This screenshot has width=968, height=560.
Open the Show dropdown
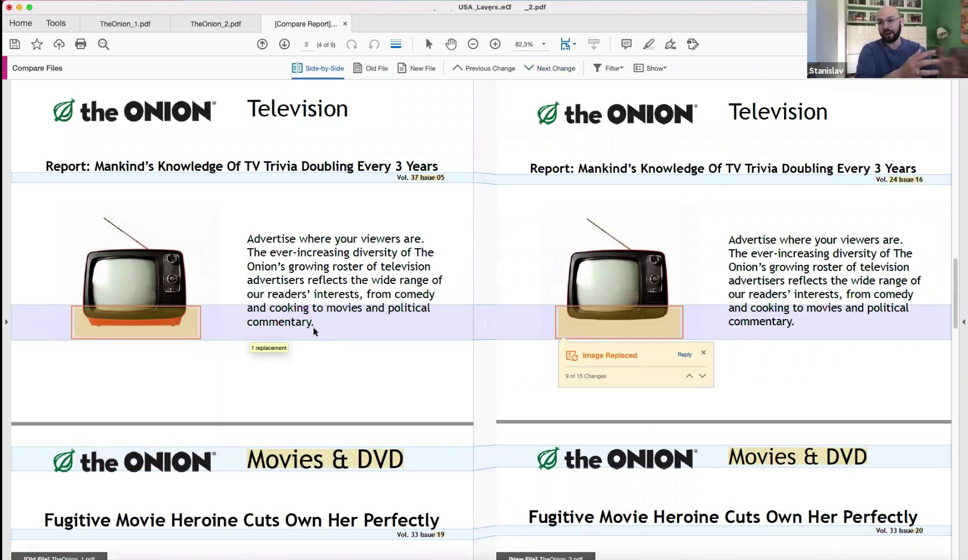click(650, 68)
